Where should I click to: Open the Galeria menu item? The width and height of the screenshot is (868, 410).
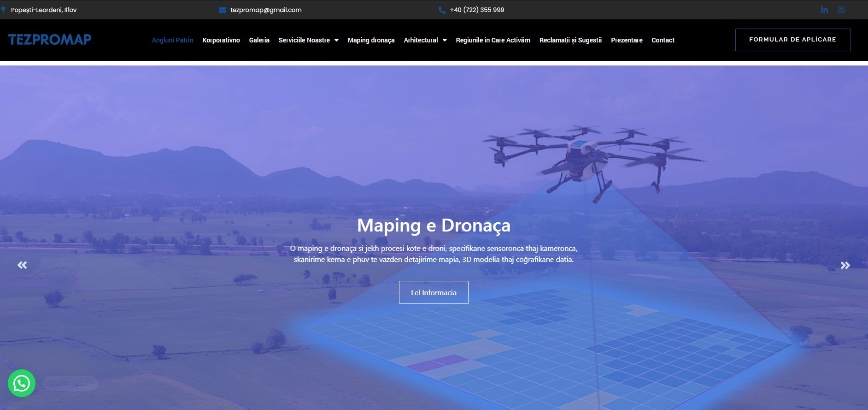click(x=259, y=40)
